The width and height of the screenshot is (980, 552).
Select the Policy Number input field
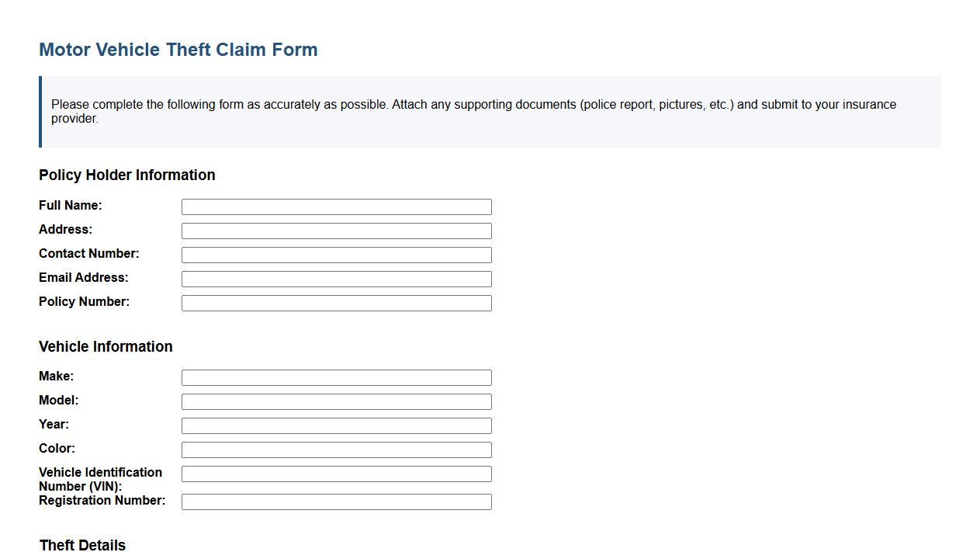336,302
